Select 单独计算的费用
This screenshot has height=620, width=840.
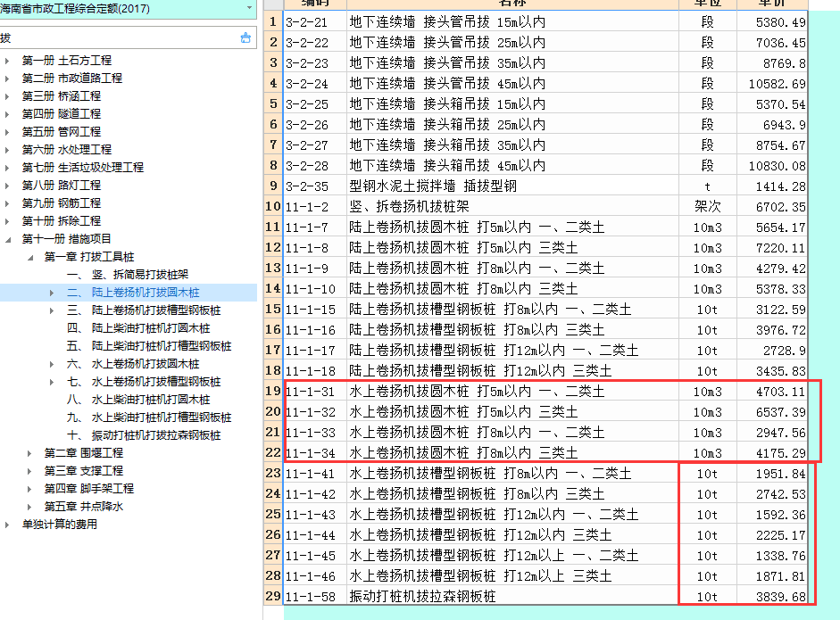[x=60, y=525]
